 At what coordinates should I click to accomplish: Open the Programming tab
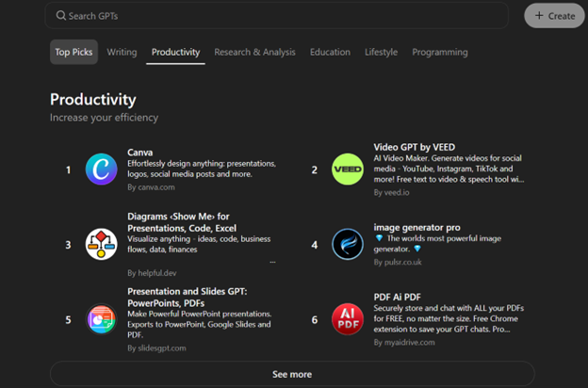tap(440, 52)
